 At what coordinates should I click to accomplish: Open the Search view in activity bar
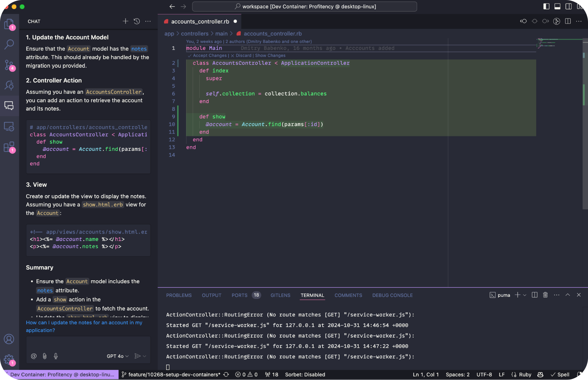pos(9,44)
